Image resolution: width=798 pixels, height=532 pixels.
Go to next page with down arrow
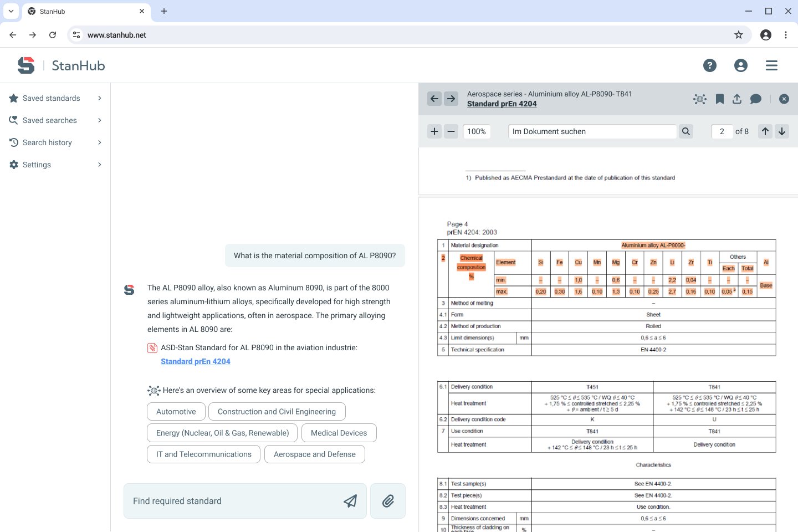coord(782,131)
